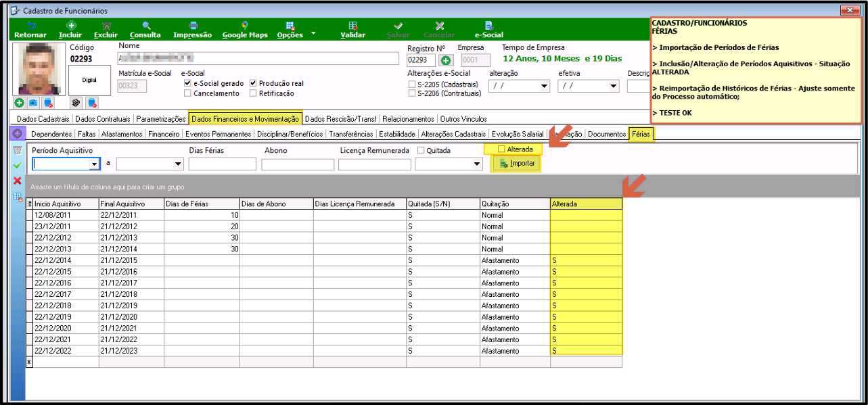Image resolution: width=868 pixels, height=405 pixels.
Task: Open Dados Rescisão/Transf tab
Action: 341,119
